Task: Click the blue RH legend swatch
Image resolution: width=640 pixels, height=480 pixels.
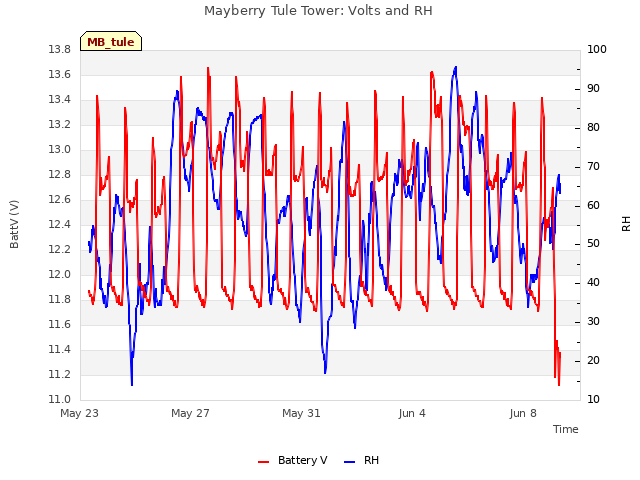Action: (x=350, y=462)
